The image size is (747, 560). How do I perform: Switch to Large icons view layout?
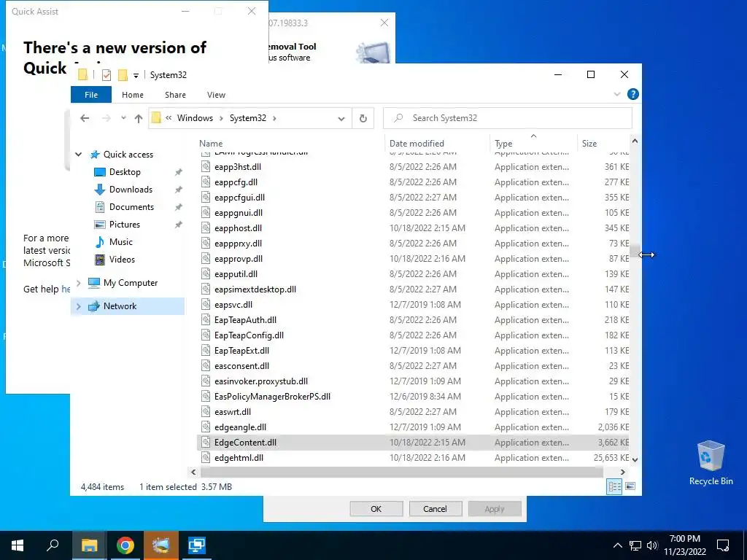coord(630,486)
